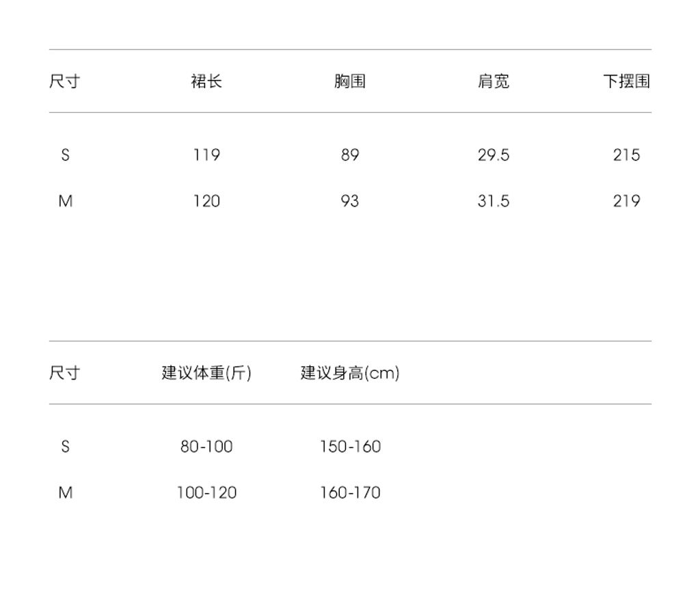Click shoulder width value 29.5
This screenshot has width=700, height=601.
tap(493, 155)
